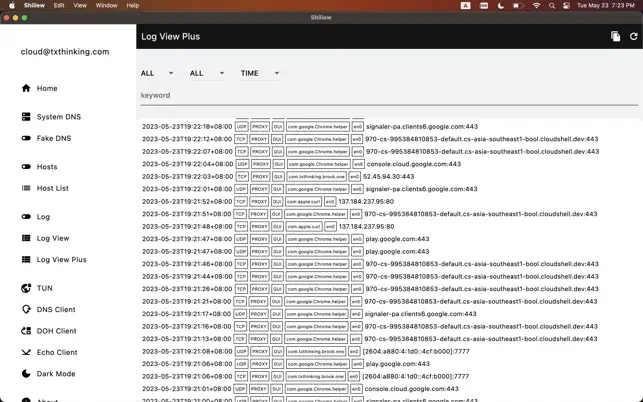Select play.google.com:443 entry at 19:21:06
The image size is (643, 402).
398,364
